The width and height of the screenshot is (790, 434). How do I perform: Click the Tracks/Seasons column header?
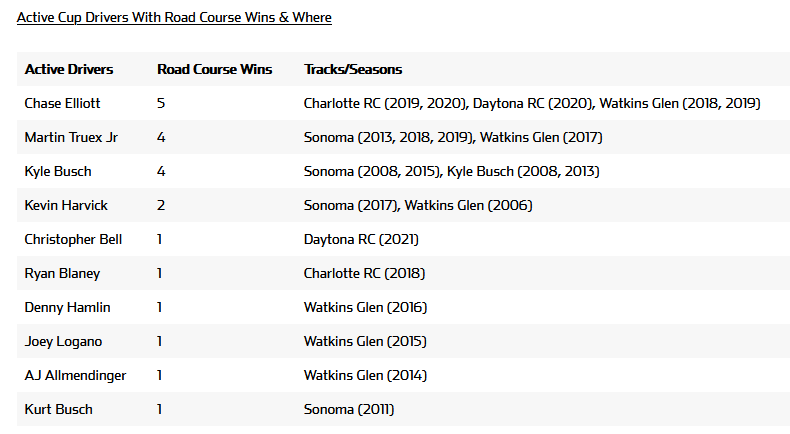pos(353,69)
